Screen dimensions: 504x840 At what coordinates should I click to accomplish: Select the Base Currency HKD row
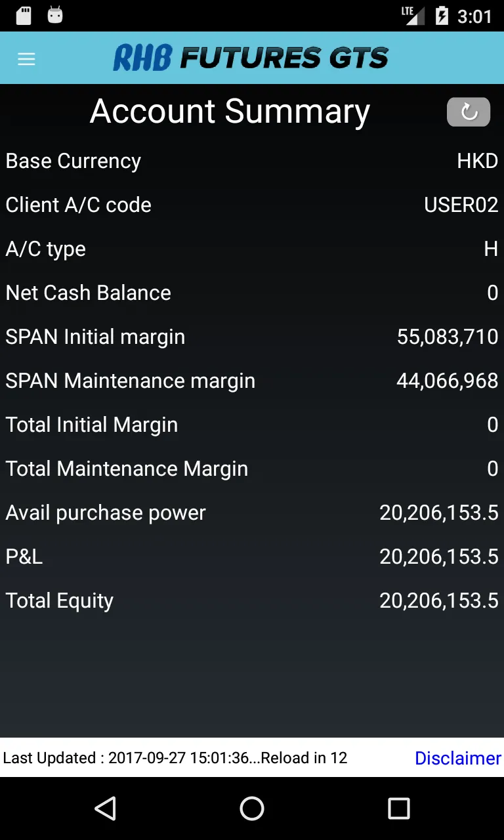coord(252,161)
